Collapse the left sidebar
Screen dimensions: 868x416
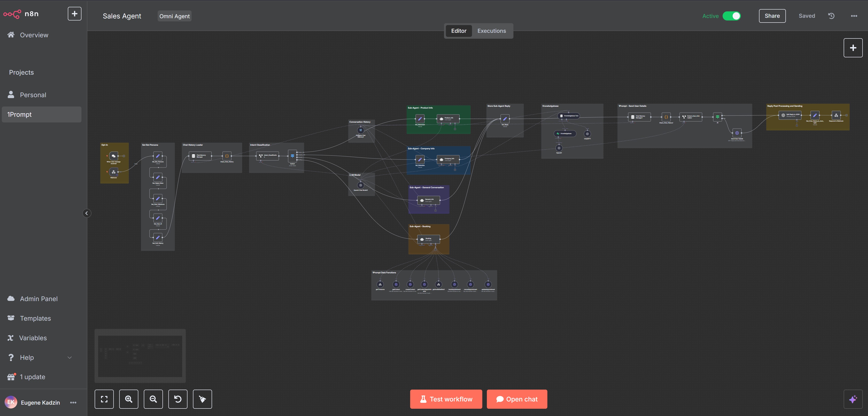point(87,213)
